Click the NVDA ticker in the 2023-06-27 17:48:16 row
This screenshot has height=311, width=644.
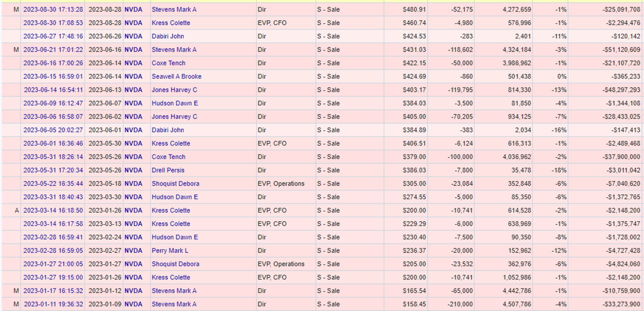point(133,36)
